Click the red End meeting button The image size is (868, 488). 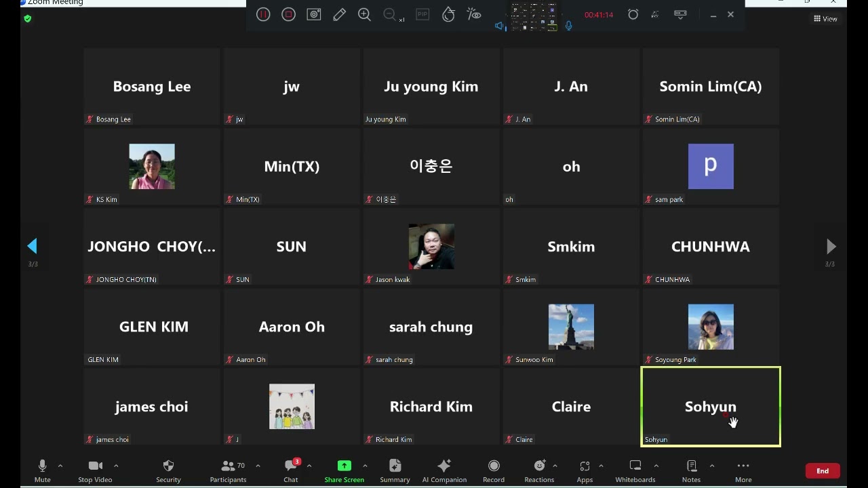click(823, 470)
